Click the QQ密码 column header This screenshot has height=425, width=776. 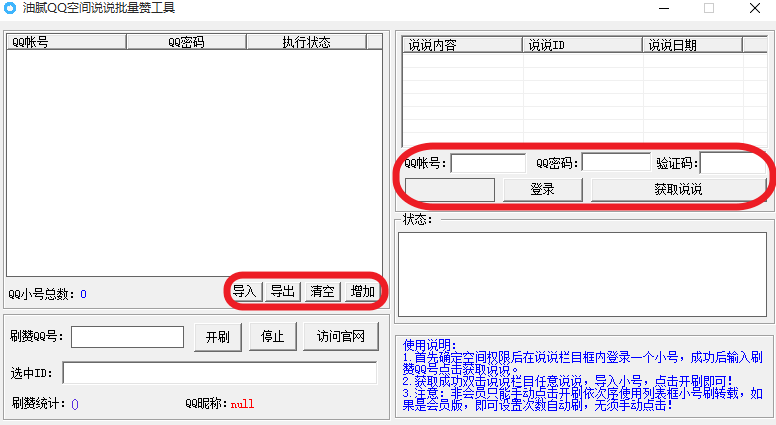tap(186, 42)
